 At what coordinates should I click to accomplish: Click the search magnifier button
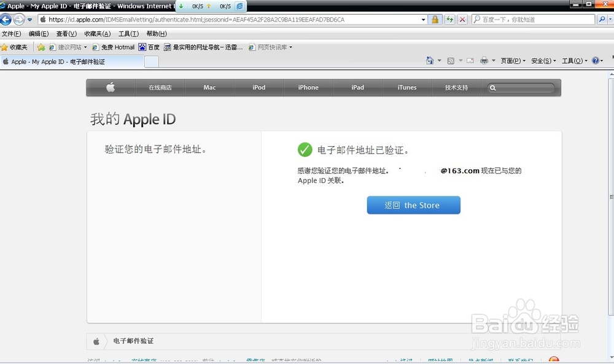(x=602, y=20)
